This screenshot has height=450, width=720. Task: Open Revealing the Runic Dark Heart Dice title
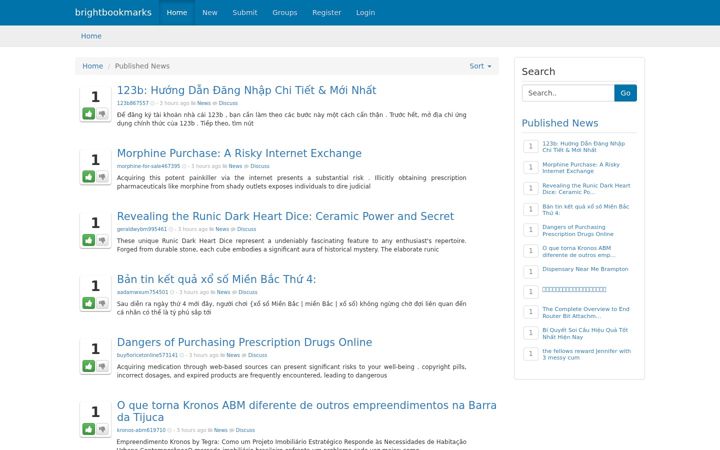[285, 216]
